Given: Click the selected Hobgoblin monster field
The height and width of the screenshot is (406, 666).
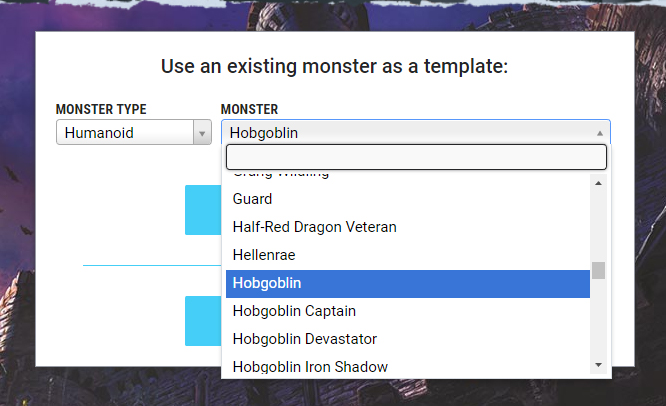Looking at the screenshot, I should pyautogui.click(x=416, y=133).
